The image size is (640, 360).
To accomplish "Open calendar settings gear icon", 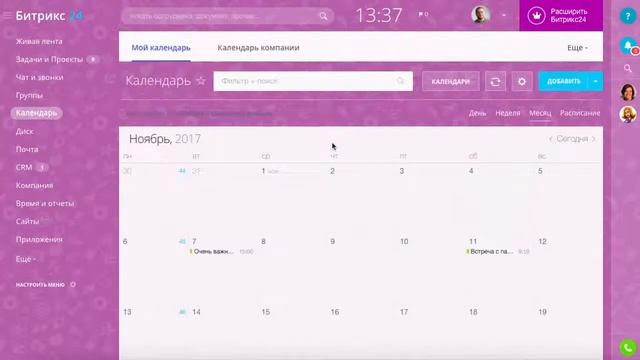I will point(522,82).
